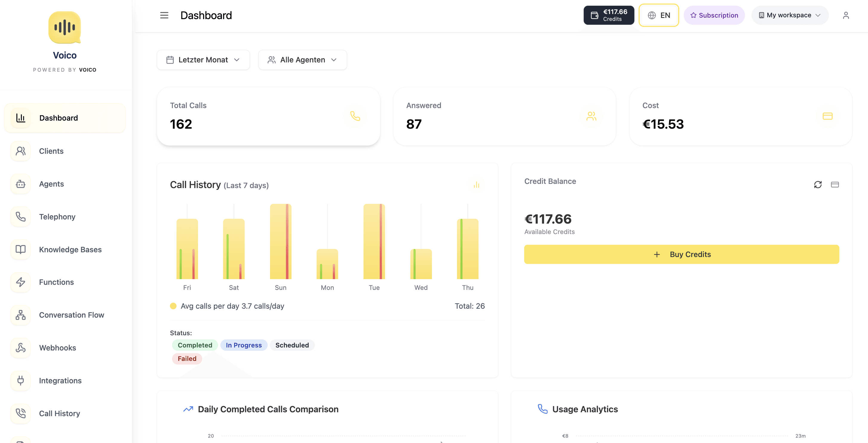
Task: Click the 'Available Credits' label
Action: click(x=549, y=232)
